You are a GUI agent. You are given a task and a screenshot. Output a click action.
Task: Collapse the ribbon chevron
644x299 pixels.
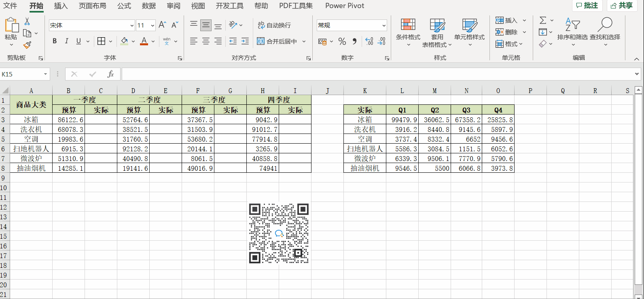coord(637,59)
